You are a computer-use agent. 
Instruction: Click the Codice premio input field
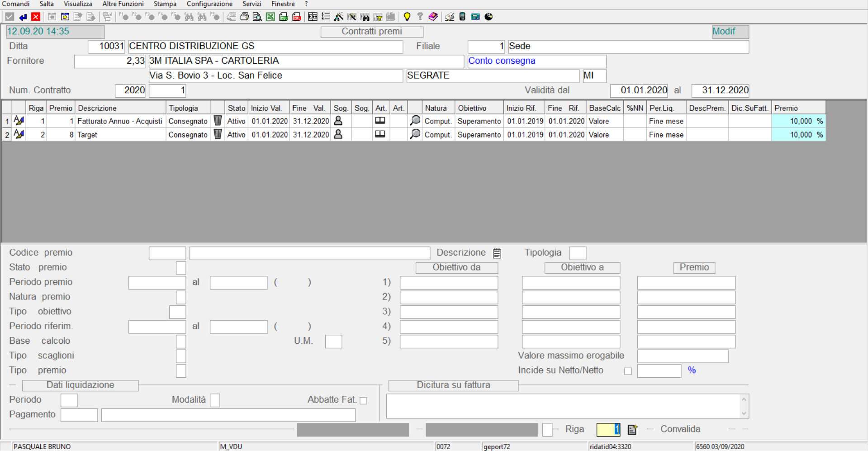(167, 253)
